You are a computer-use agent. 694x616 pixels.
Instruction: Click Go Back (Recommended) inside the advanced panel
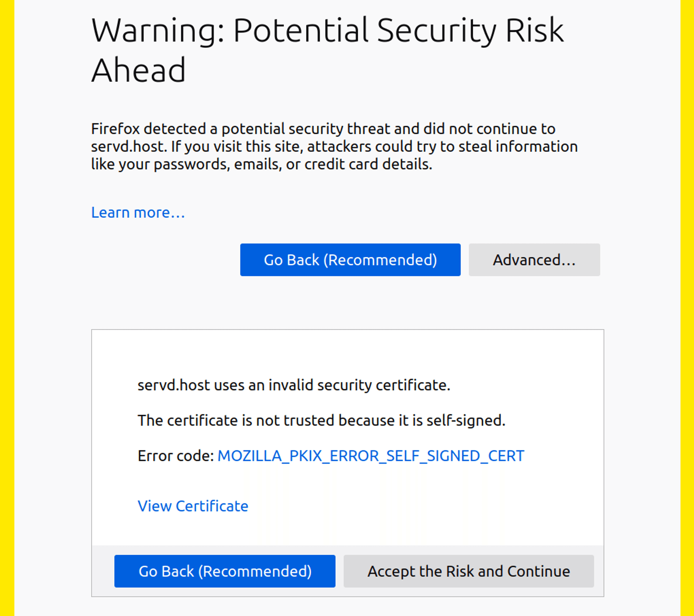click(225, 571)
